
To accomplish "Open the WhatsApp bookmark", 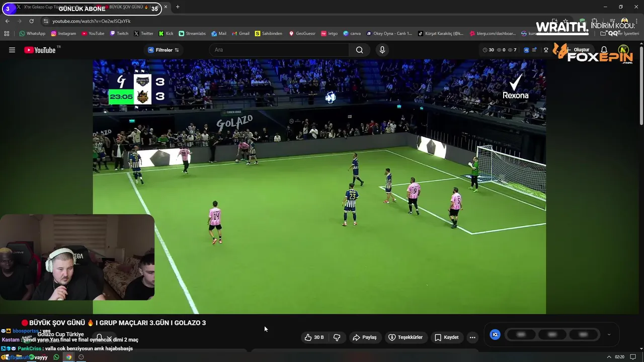I will [x=32, y=34].
